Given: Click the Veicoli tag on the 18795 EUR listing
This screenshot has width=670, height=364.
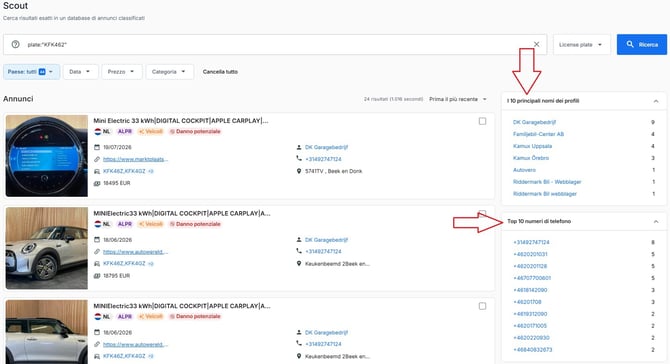Looking at the screenshot, I should 151,224.
